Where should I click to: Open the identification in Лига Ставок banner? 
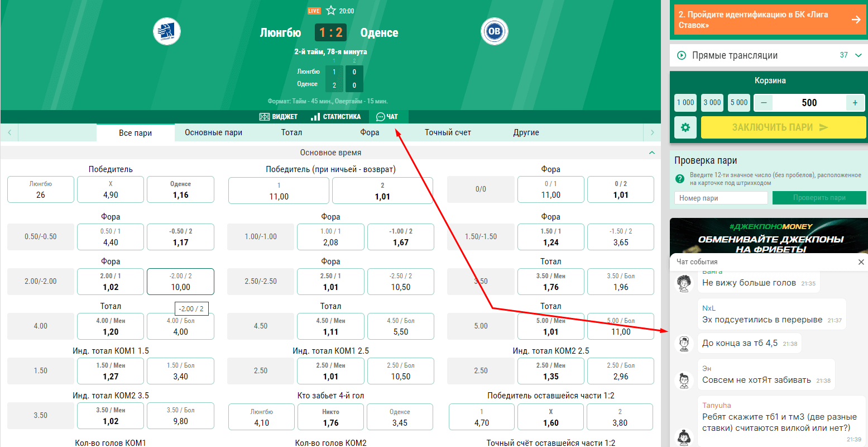click(x=770, y=20)
